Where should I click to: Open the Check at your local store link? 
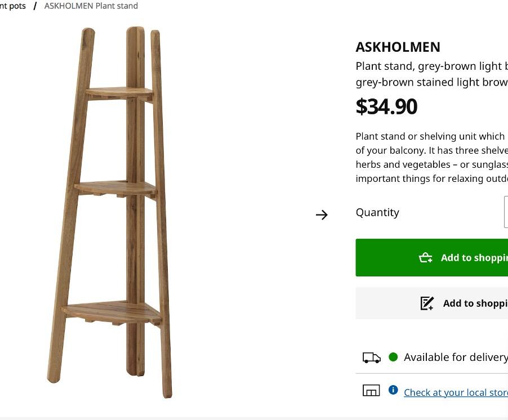pos(455,392)
